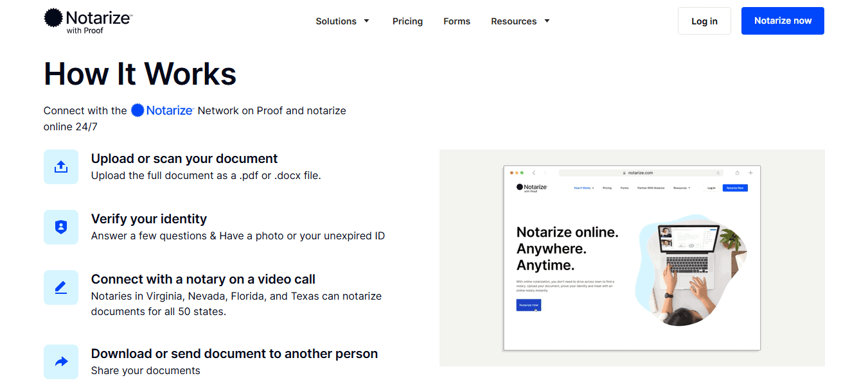Click 'Notarize online. Anywhere. Anytime.' in mockup
Image resolution: width=868 pixels, height=385 pixels.
pos(567,249)
